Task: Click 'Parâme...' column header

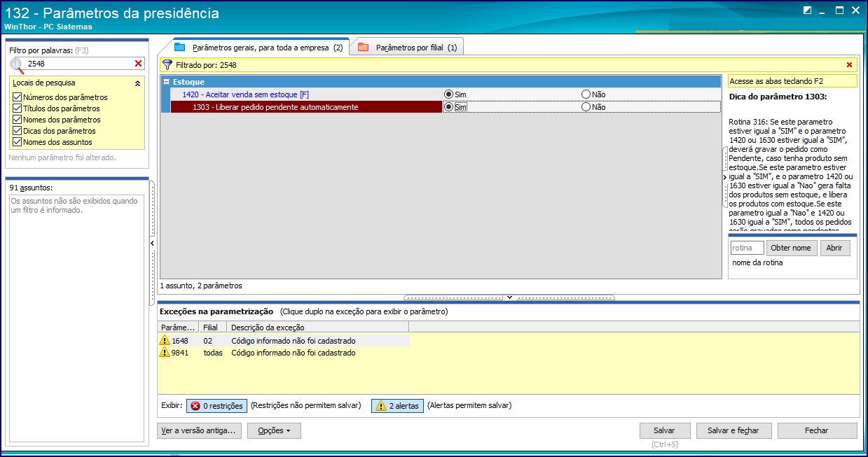Action: pos(179,327)
